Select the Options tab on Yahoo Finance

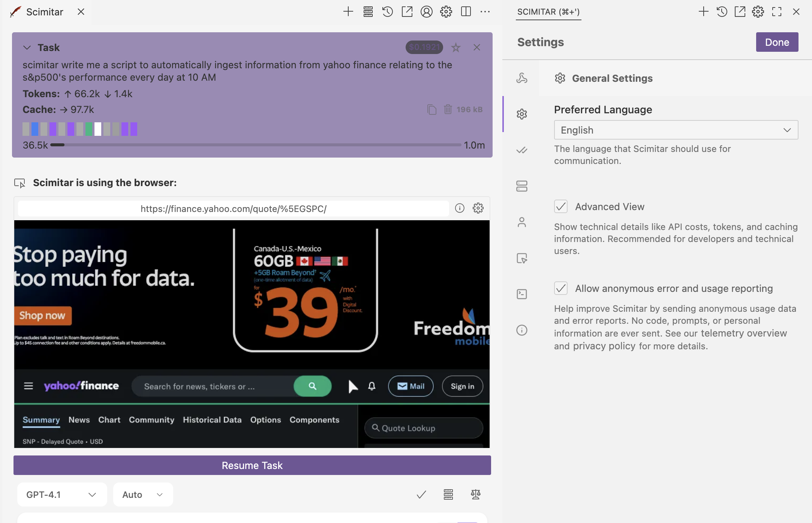[x=265, y=420]
